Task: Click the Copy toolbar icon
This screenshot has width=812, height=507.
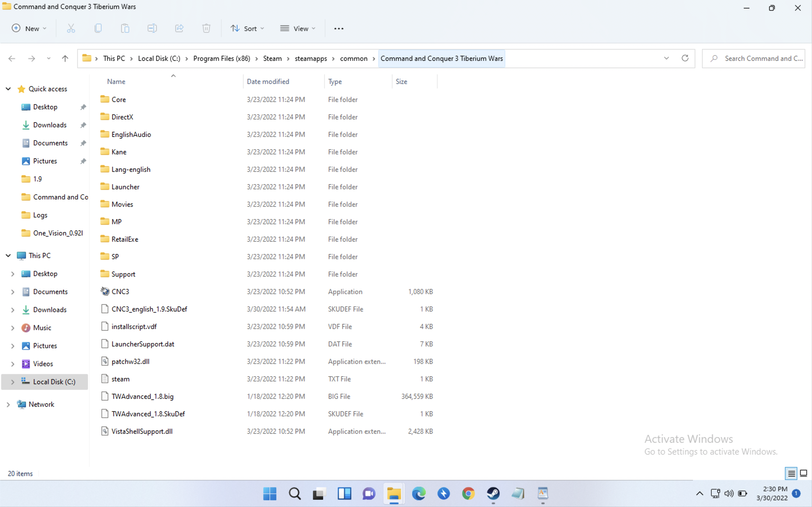Action: (98, 28)
